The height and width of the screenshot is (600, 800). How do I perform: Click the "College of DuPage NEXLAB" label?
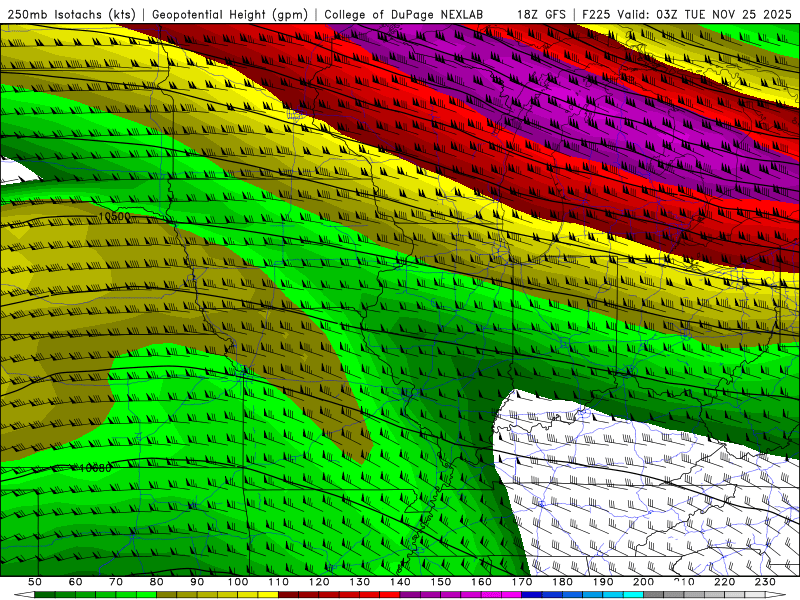(404, 14)
